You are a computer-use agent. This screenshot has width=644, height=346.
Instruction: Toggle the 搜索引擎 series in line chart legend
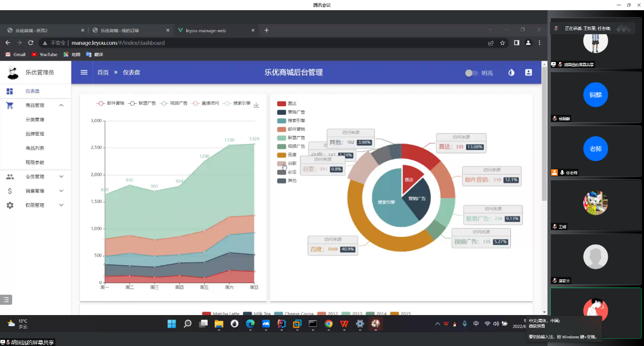[x=237, y=103]
